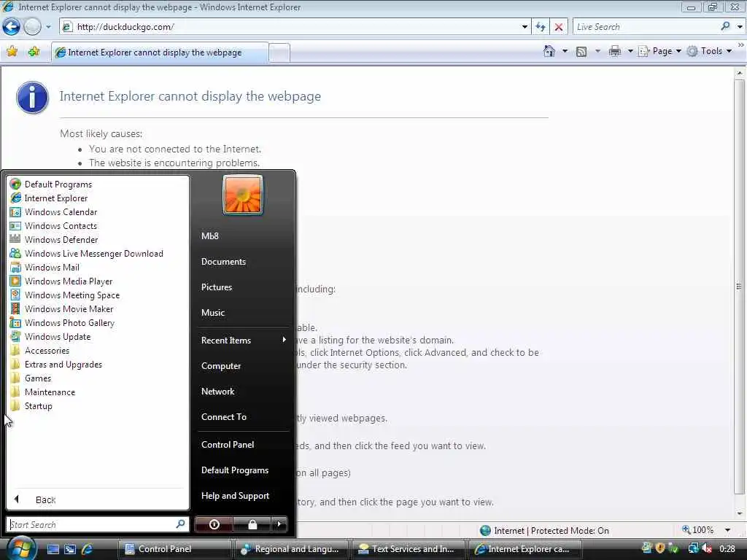Expand the Recent Items submenu
The height and width of the screenshot is (560, 747).
pyautogui.click(x=243, y=340)
